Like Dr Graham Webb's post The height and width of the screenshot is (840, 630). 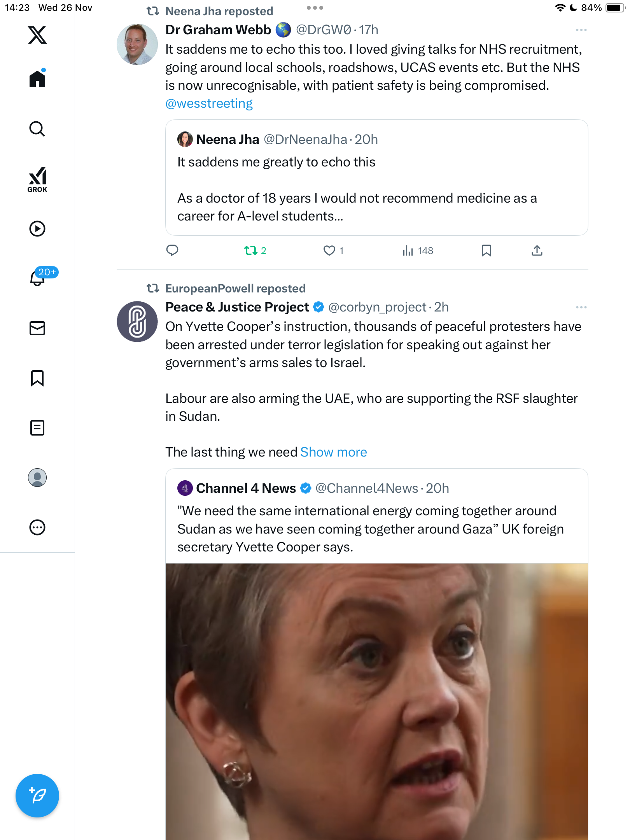pyautogui.click(x=329, y=250)
